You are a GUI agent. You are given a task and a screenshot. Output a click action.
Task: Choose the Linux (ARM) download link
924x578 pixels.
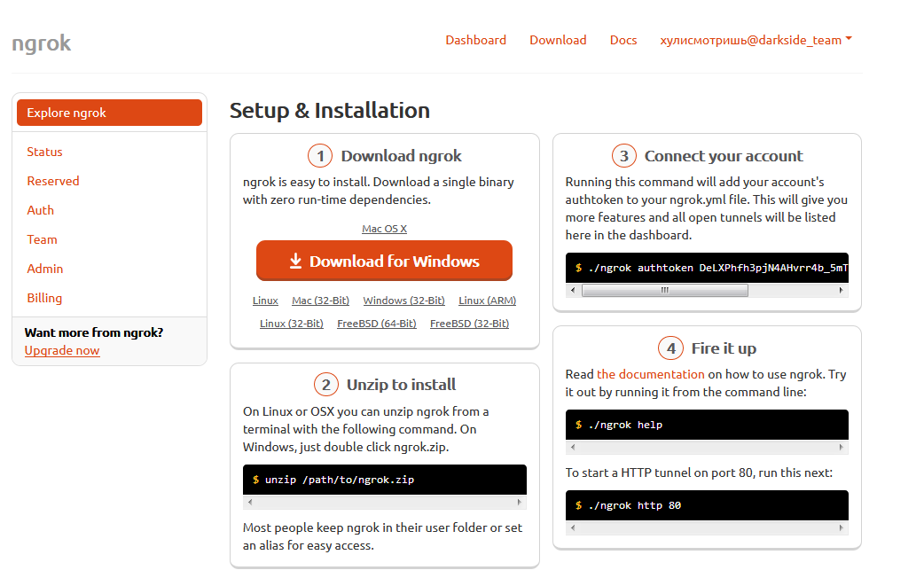coord(487,301)
